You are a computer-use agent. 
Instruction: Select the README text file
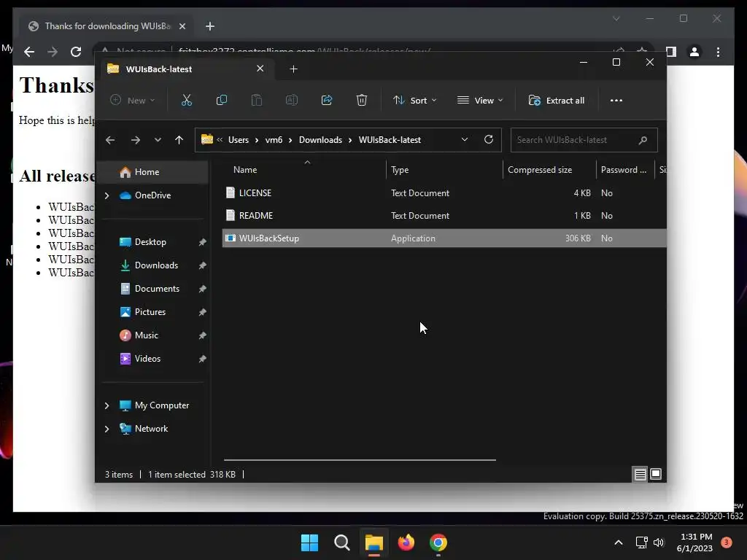pos(444,216)
